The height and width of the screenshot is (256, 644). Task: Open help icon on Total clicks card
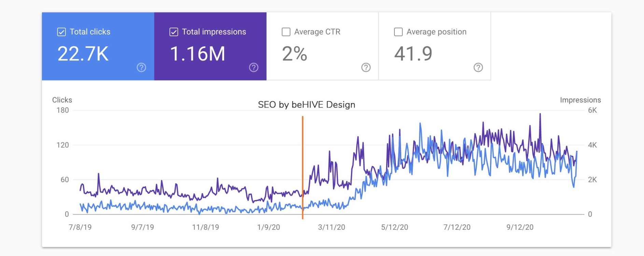tap(141, 68)
